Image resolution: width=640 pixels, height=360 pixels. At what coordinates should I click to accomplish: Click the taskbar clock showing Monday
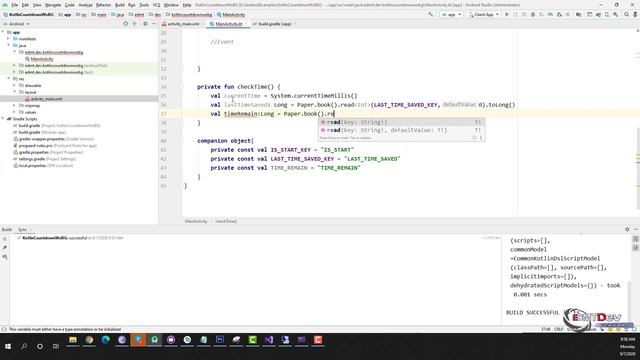tap(627, 347)
